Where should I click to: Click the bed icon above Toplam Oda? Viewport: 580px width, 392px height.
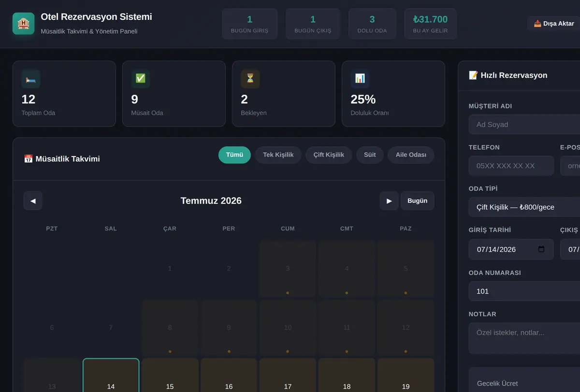click(x=30, y=78)
